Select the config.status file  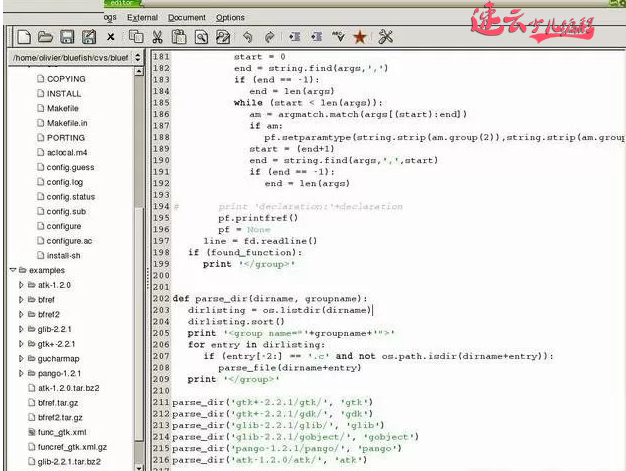click(x=70, y=197)
